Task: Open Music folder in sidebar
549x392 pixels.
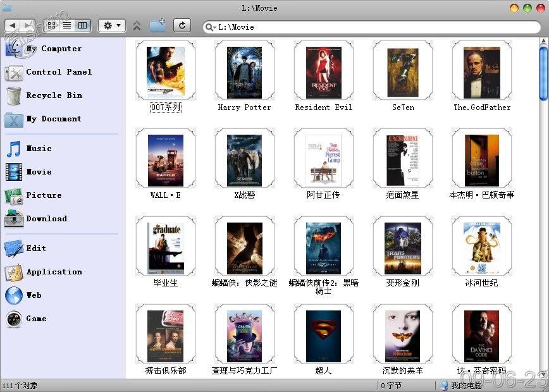Action: point(28,149)
